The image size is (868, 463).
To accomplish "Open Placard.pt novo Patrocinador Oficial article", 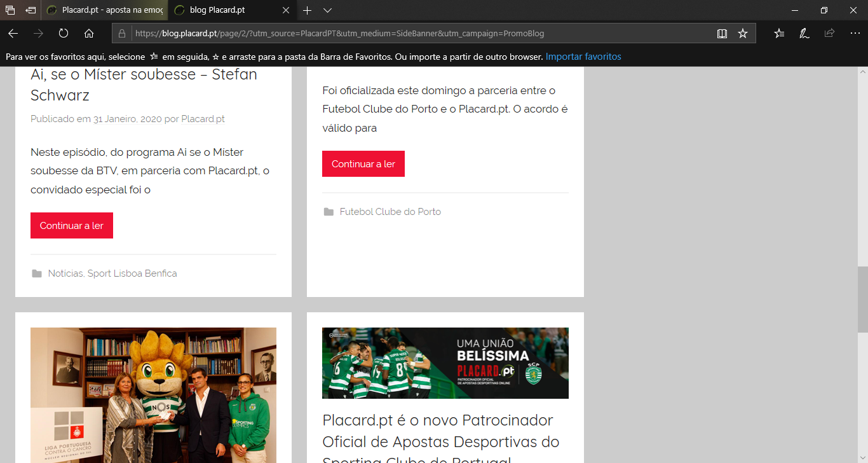I will (441, 438).
